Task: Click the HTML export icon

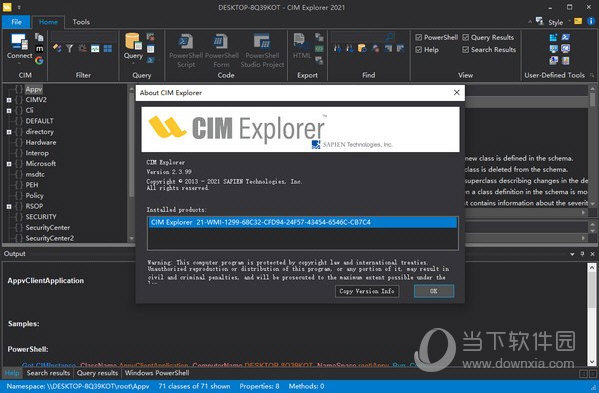Action: tap(300, 41)
